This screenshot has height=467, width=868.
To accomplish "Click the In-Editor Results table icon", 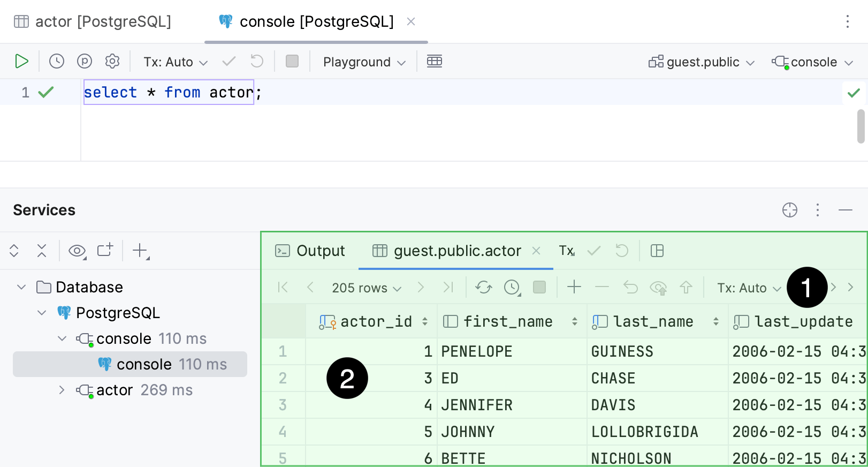I will 434,62.
